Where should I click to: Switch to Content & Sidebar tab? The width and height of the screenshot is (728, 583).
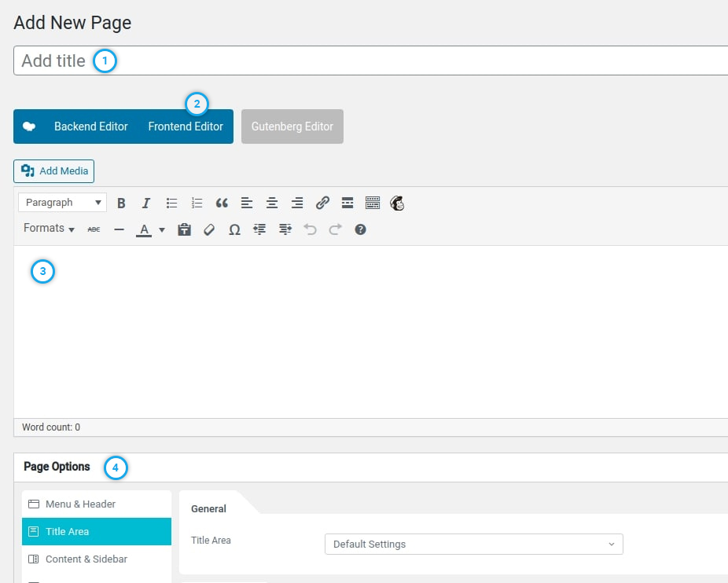click(x=86, y=559)
